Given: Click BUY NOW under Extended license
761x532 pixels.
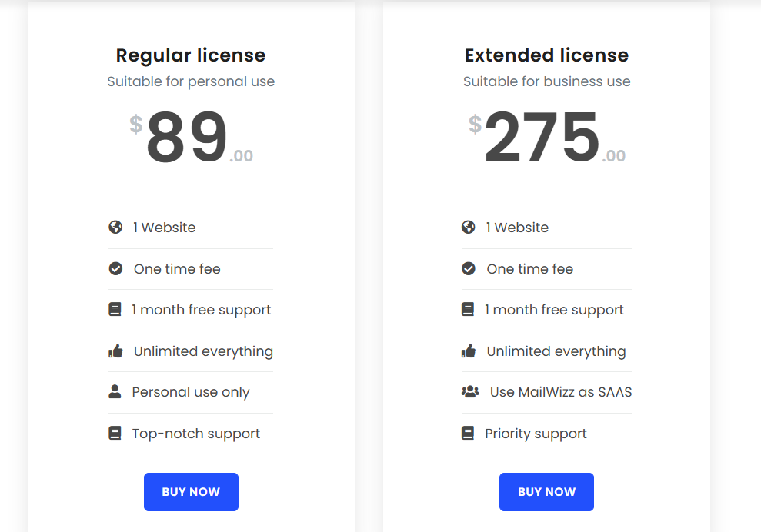Looking at the screenshot, I should (x=546, y=491).
